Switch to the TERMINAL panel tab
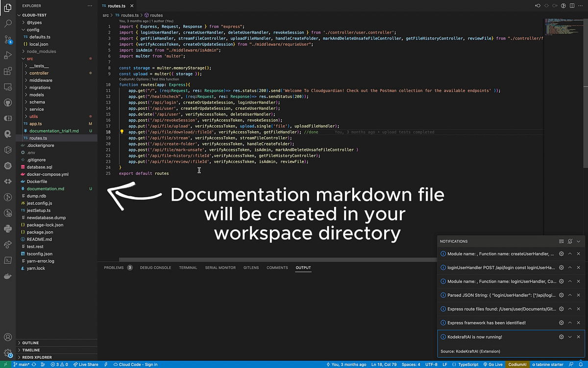588x368 pixels. [188, 267]
